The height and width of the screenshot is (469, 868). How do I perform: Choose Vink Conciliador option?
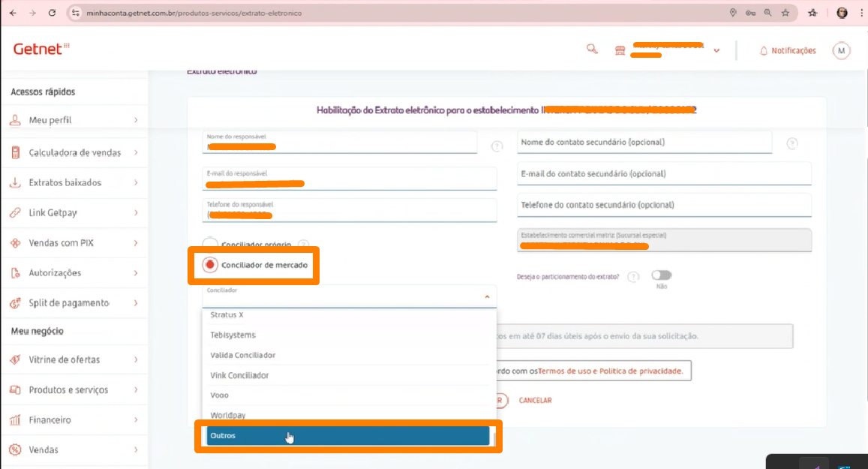pos(350,375)
